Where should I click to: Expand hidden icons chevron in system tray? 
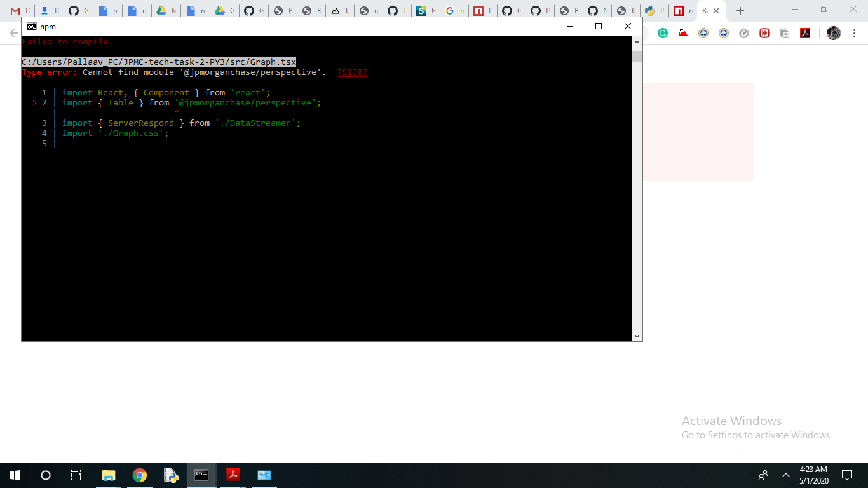(786, 475)
